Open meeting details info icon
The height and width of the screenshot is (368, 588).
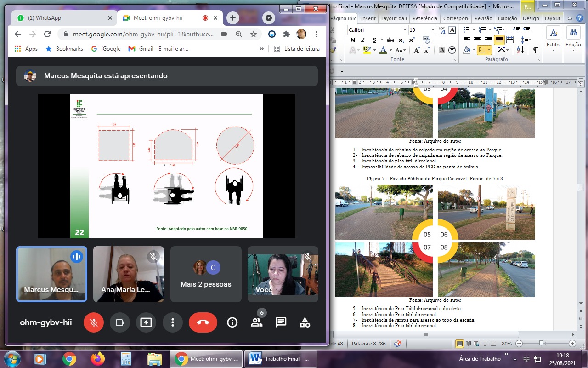click(x=232, y=322)
